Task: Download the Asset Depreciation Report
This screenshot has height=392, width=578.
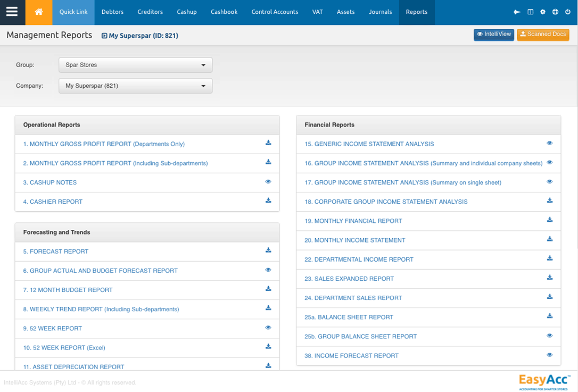Action: pos(268,365)
